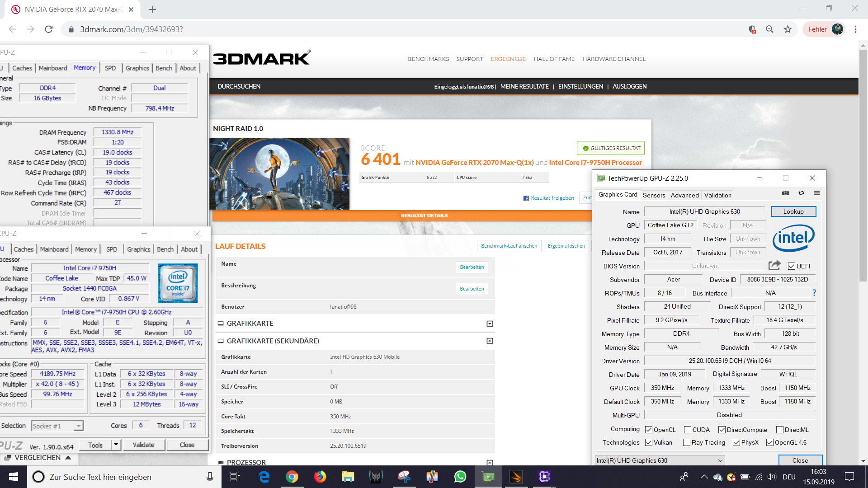Open the Snipping tool in the taskbar
The width and height of the screenshot is (868, 488).
click(404, 477)
